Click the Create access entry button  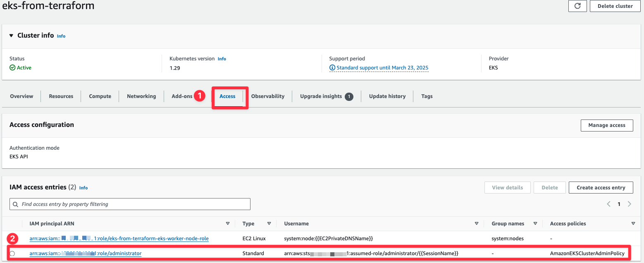pyautogui.click(x=601, y=187)
